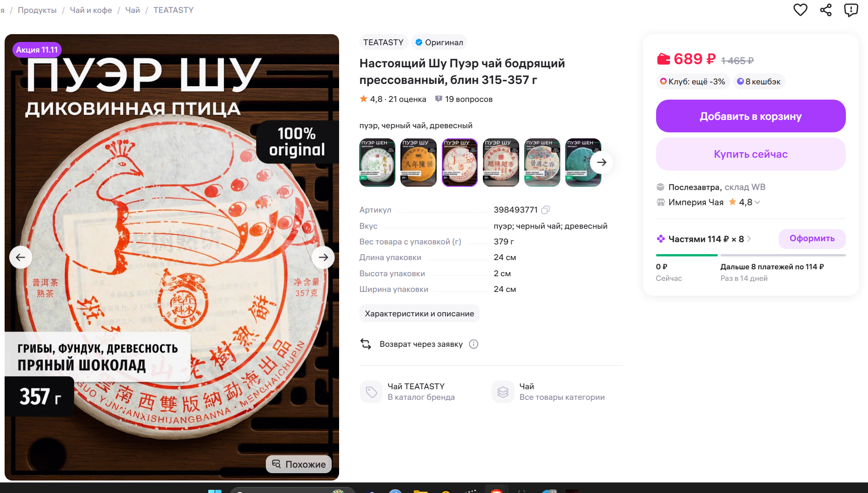
Task: Click Оформить installment button
Action: [x=812, y=238]
